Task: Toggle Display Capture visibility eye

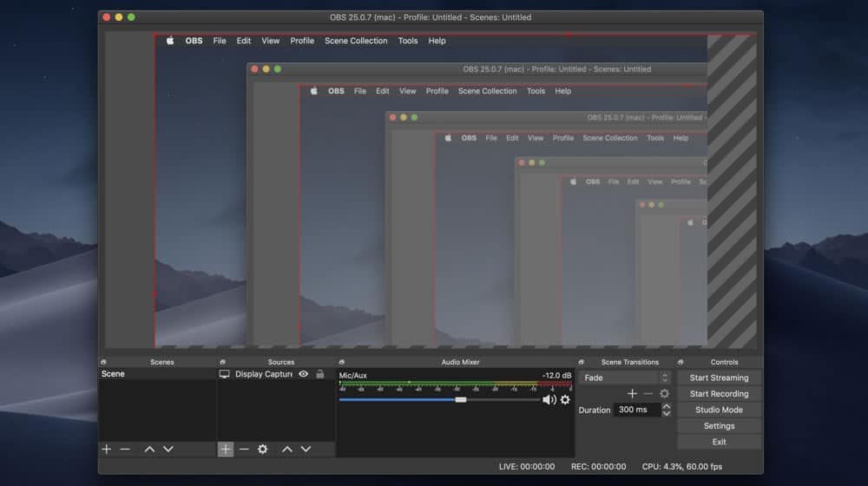Action: (303, 374)
